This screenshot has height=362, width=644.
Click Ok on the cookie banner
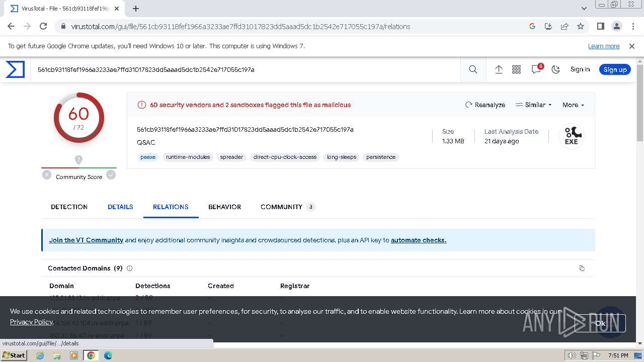coord(600,323)
